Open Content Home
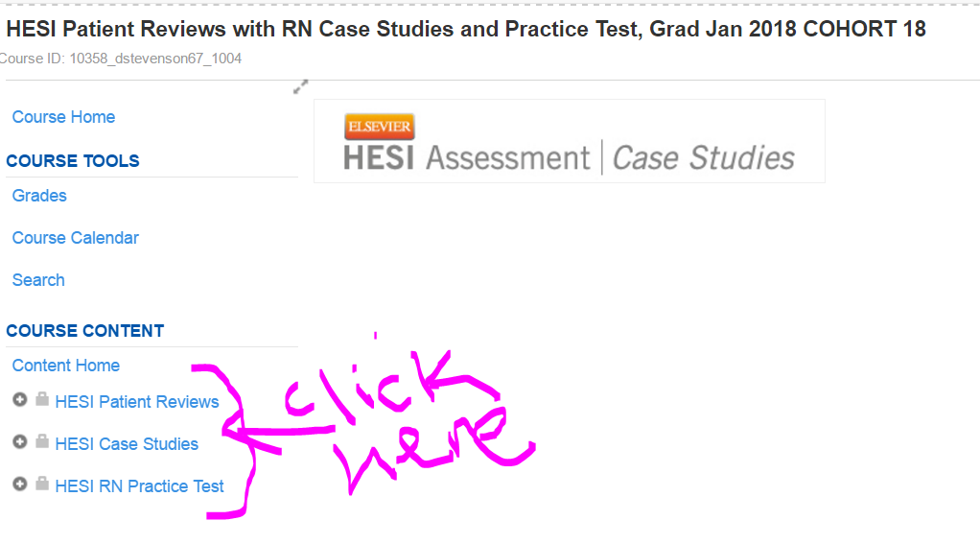 (x=66, y=366)
